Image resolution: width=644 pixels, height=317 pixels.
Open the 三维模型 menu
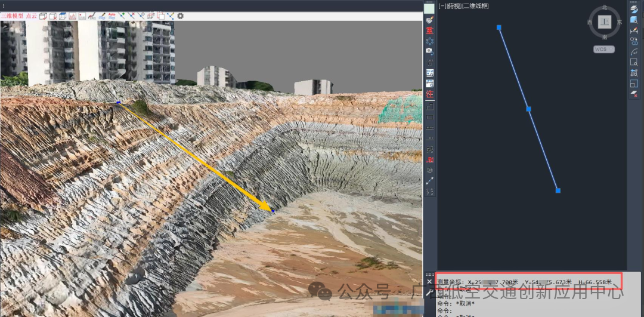pyautogui.click(x=12, y=16)
